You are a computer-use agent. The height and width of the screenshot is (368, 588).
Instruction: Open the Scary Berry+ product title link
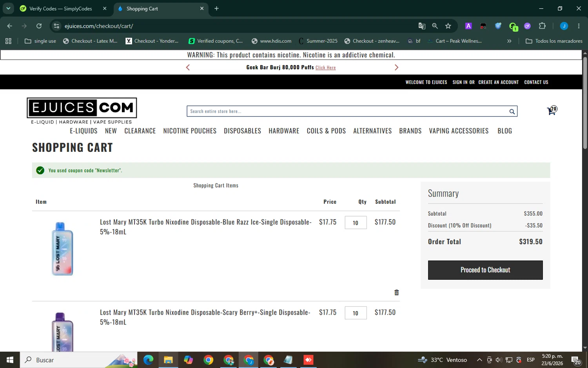(x=205, y=317)
